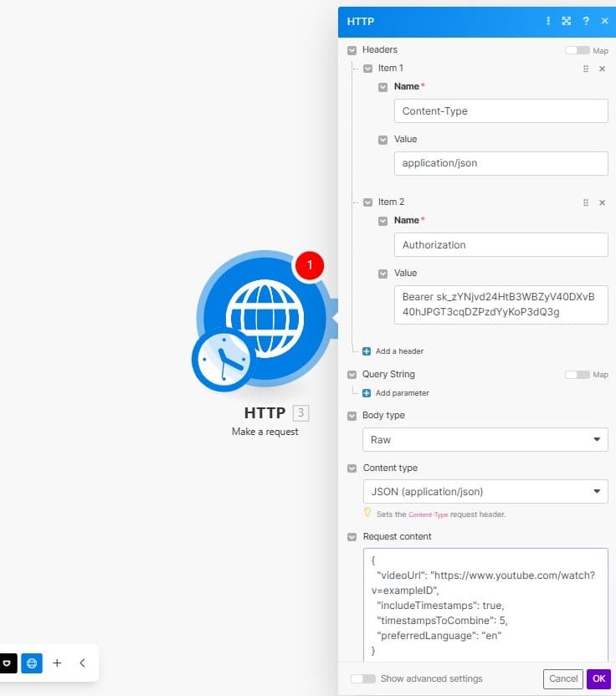Enable Show advanced settings switch

tap(363, 678)
